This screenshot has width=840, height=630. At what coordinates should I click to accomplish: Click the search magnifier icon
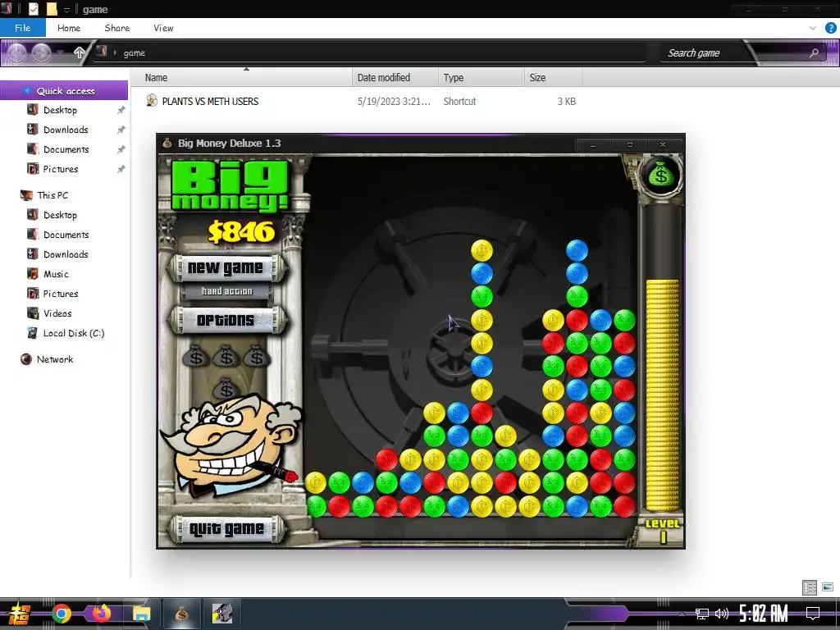[814, 53]
